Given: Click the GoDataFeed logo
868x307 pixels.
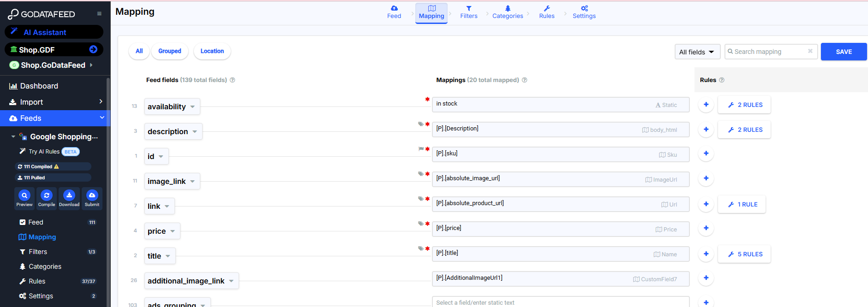Looking at the screenshot, I should 41,14.
